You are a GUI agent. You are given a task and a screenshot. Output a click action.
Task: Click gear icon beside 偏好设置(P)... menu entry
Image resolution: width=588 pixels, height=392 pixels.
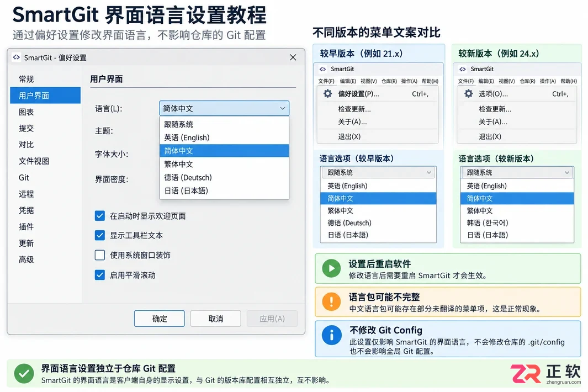[x=328, y=93]
